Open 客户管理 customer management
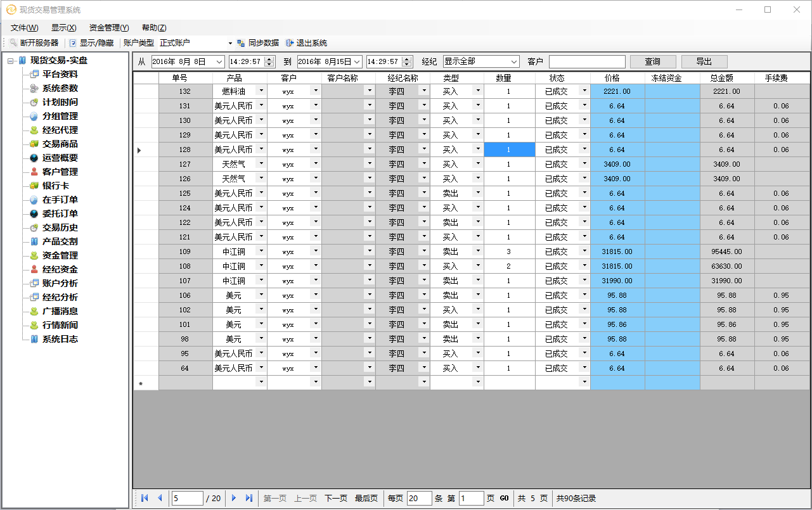The height and width of the screenshot is (510, 812). click(x=60, y=172)
